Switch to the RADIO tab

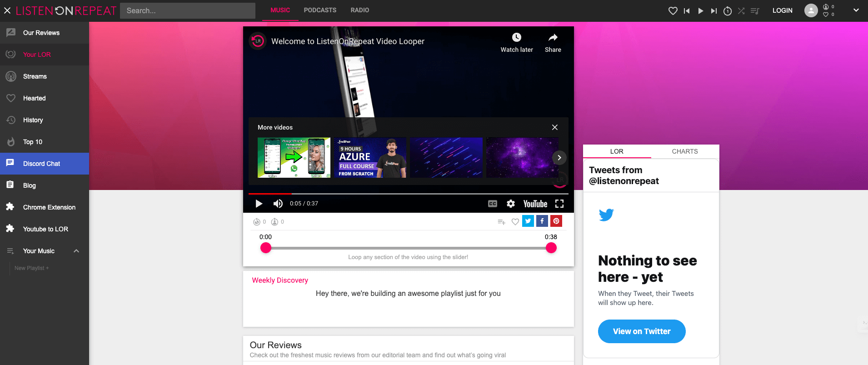360,10
